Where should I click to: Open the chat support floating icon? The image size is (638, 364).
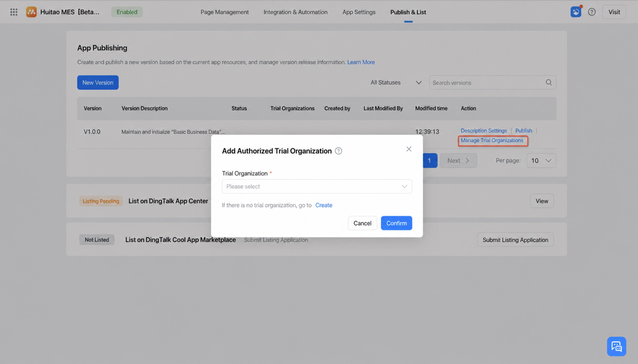tap(616, 346)
